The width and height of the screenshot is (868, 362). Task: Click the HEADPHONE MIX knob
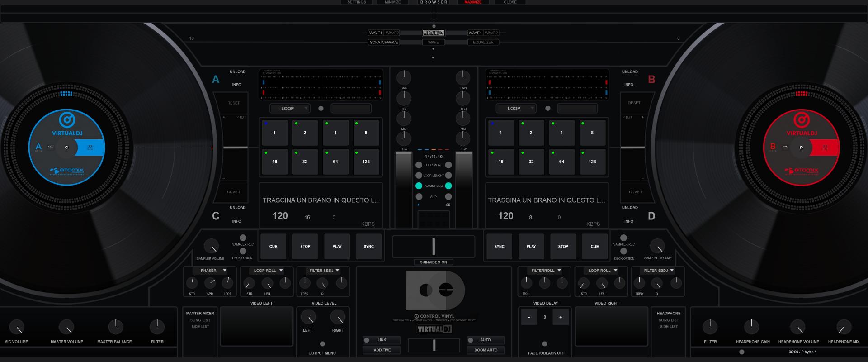coord(844,327)
